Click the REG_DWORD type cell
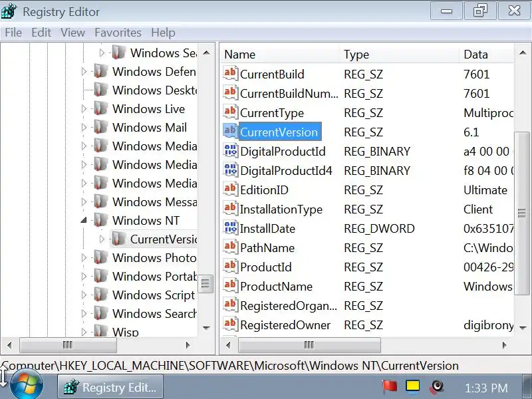Image resolution: width=532 pixels, height=399 pixels. 379,229
